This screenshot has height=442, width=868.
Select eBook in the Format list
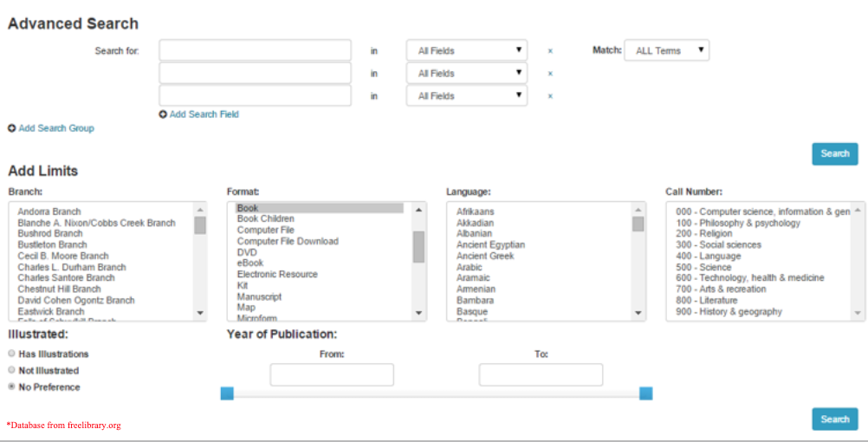click(x=250, y=263)
